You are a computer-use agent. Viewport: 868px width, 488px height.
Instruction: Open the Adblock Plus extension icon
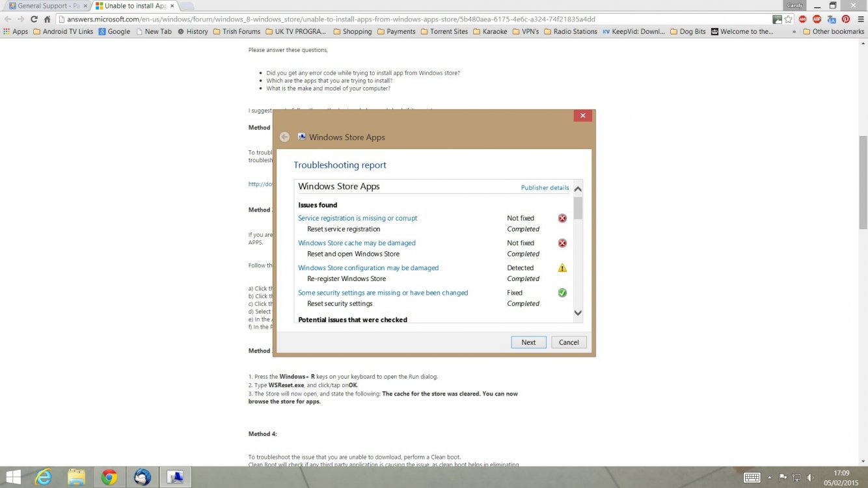(x=817, y=19)
